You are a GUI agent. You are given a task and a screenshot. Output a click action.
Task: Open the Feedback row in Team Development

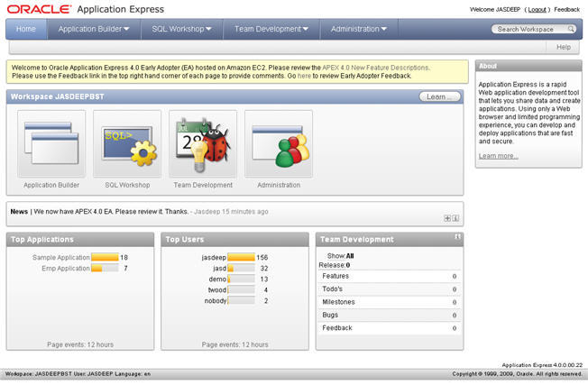(x=389, y=328)
